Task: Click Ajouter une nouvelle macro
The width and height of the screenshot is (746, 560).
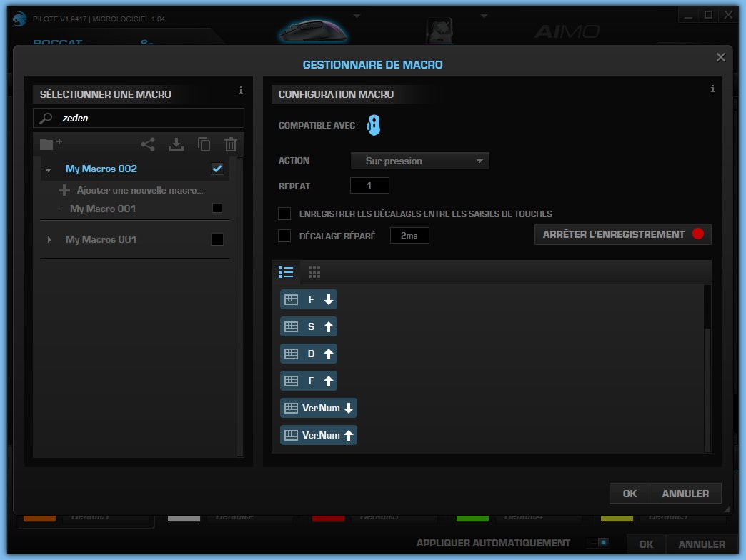Action: coord(139,191)
